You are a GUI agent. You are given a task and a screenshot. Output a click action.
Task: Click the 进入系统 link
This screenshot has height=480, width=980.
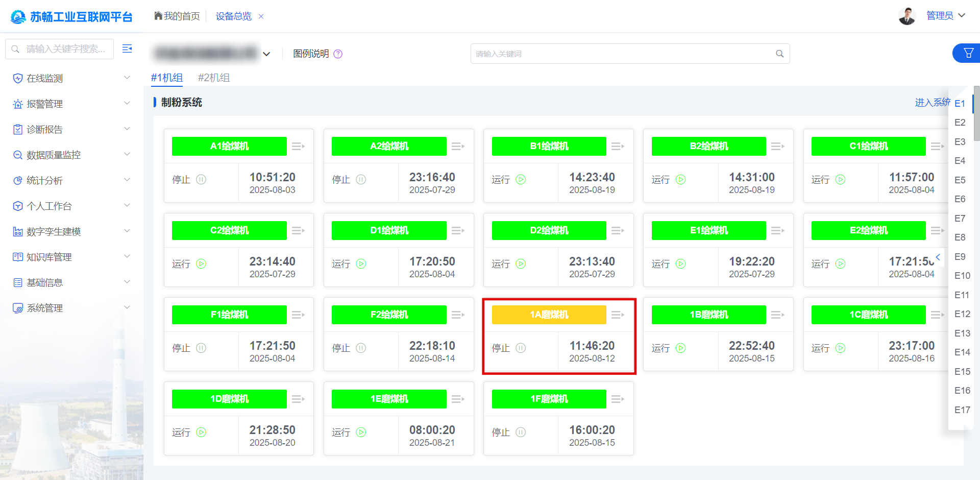[x=932, y=103]
